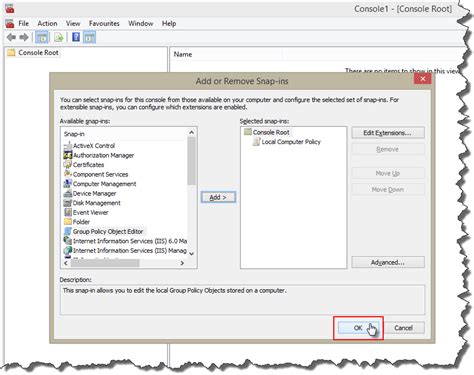Select Local Computer Policy text in selected snap-ins
Viewport: 474px width, 375px height.
[291, 142]
